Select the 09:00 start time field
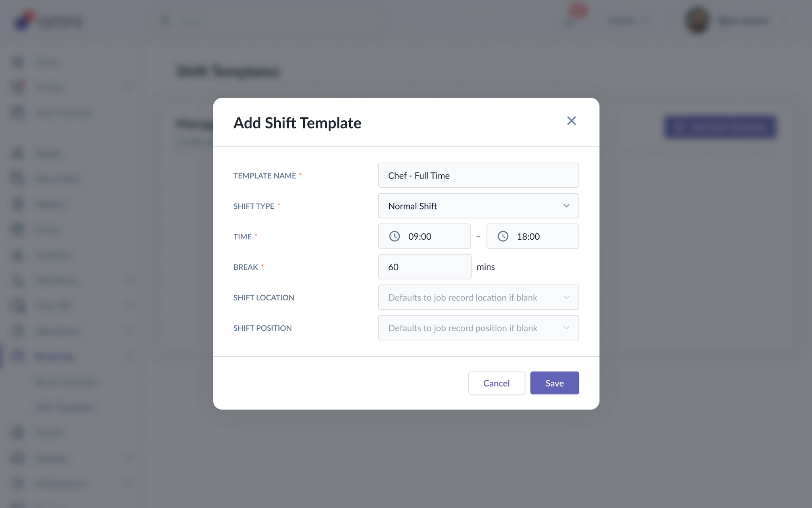Viewport: 812px width, 508px height. [x=424, y=237]
